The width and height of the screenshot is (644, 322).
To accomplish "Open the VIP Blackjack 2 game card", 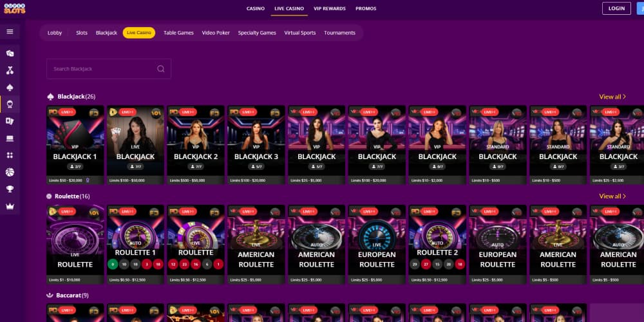I will pyautogui.click(x=196, y=144).
